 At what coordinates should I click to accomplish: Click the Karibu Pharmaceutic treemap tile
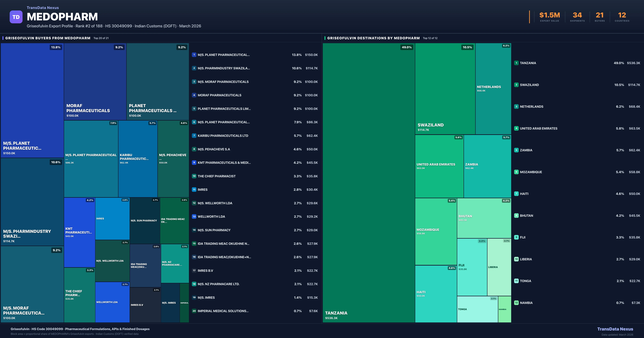pyautogui.click(x=138, y=159)
